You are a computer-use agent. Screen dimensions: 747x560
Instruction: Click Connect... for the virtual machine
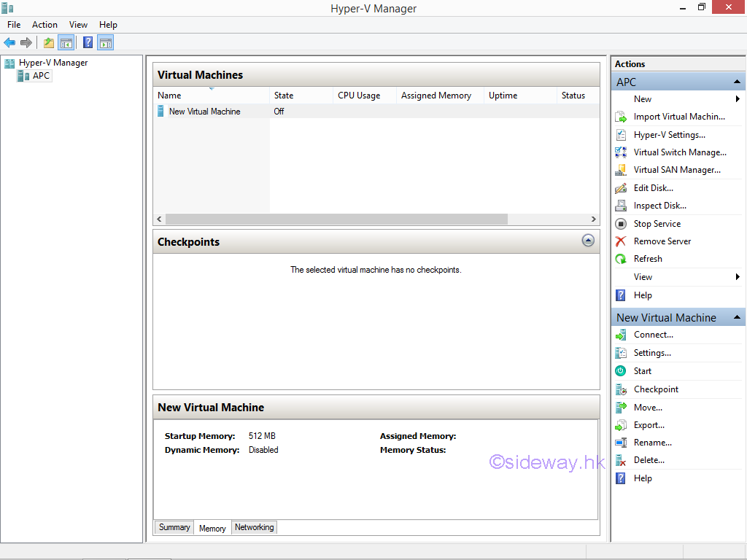click(x=653, y=335)
